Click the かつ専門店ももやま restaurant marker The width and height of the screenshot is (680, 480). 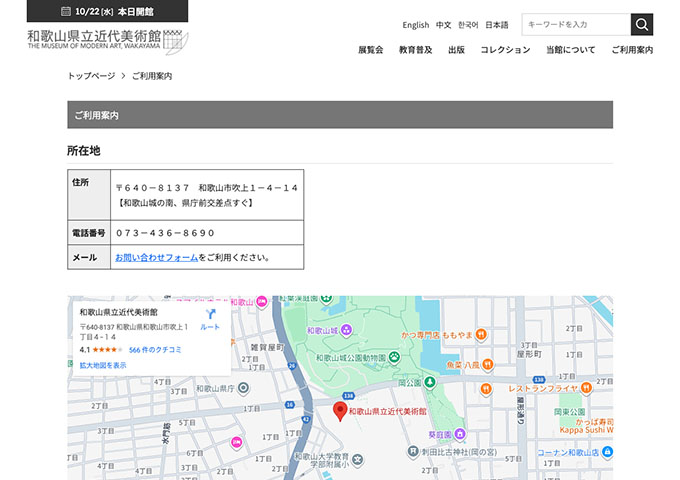[x=481, y=335]
